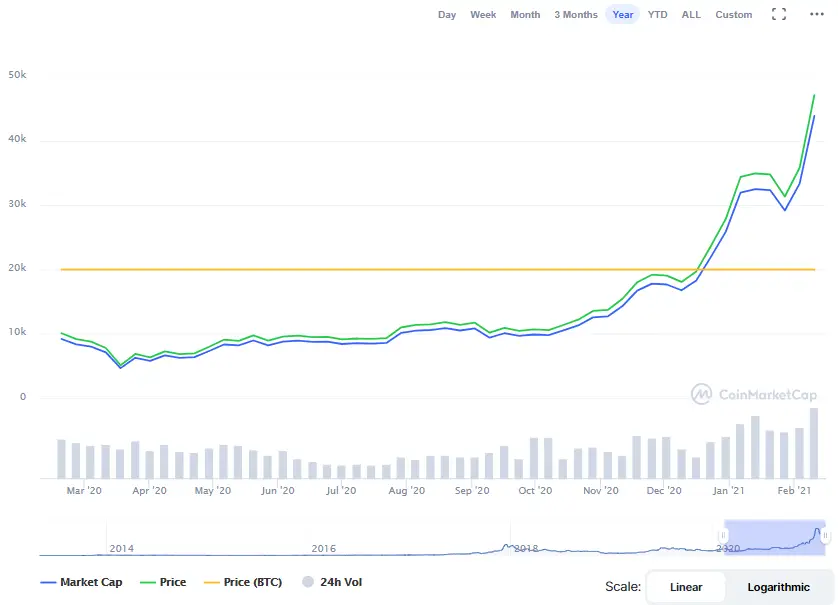Click the right handle of range navigator
The height and width of the screenshot is (605, 838).
tap(825, 535)
